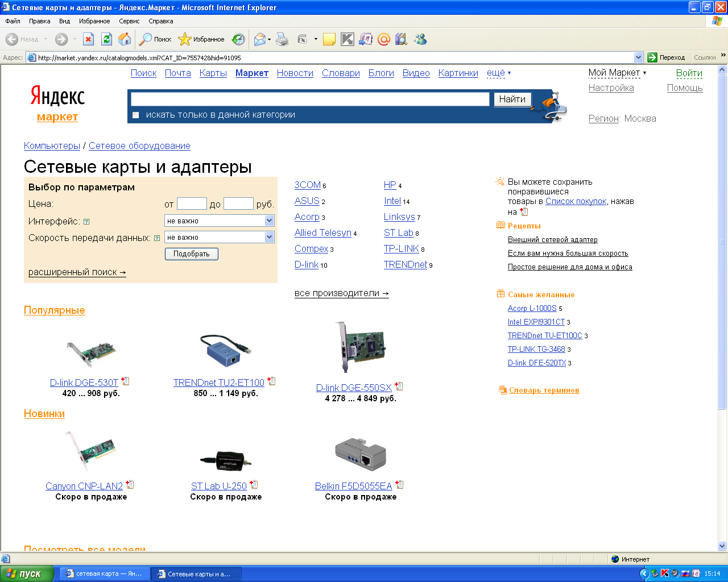Open the Скорость передачи данных dropdown
Viewport: 728px width, 582px height.
coord(220,237)
